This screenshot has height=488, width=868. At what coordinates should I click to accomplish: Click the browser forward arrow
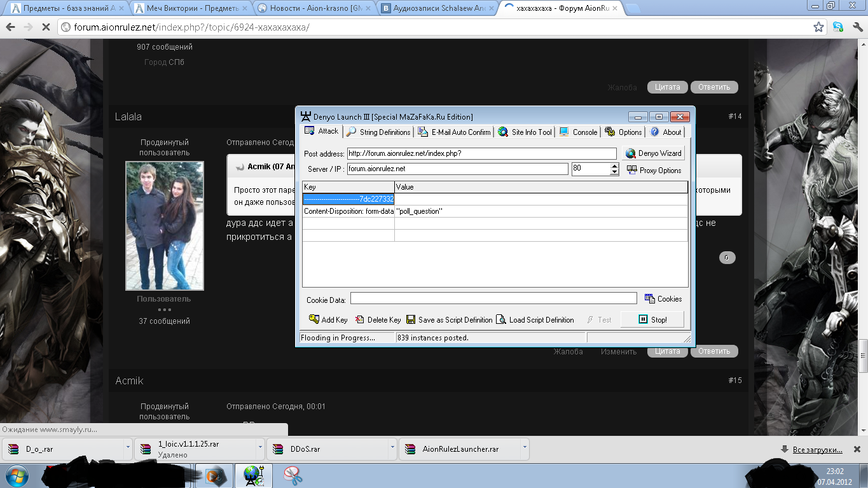(x=28, y=27)
